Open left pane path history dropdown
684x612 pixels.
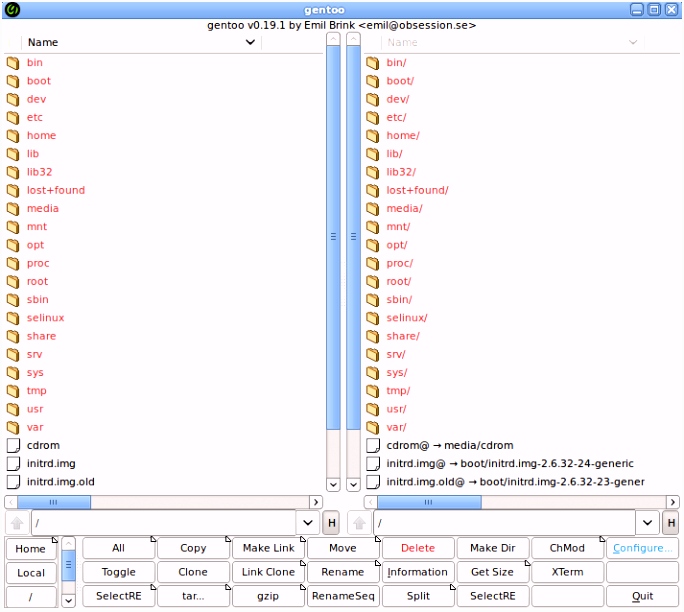click(308, 523)
